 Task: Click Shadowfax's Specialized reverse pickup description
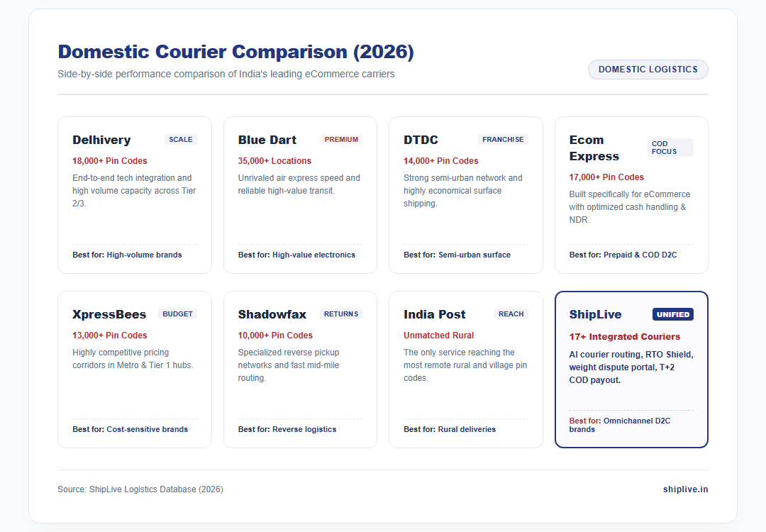[x=289, y=365]
